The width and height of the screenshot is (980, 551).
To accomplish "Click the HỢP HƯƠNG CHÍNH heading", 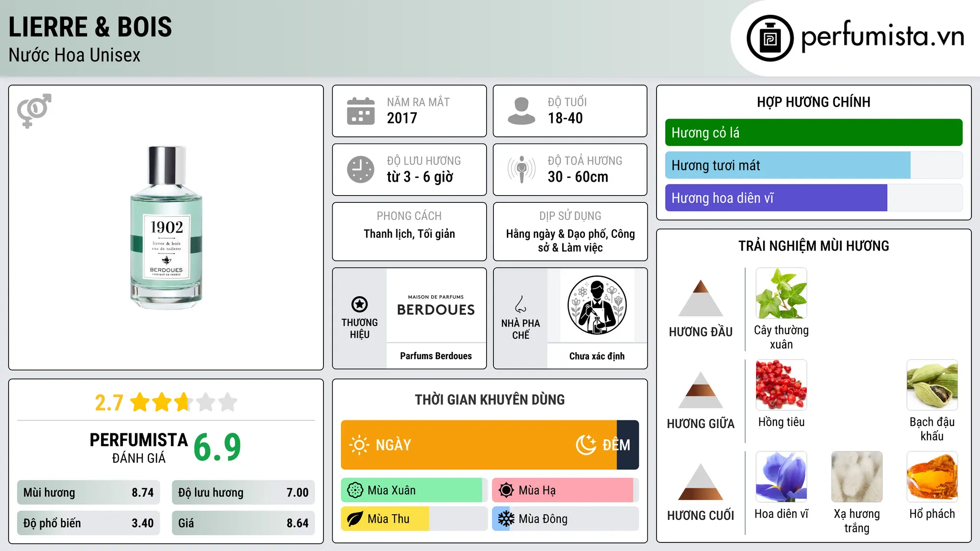I will [x=813, y=102].
